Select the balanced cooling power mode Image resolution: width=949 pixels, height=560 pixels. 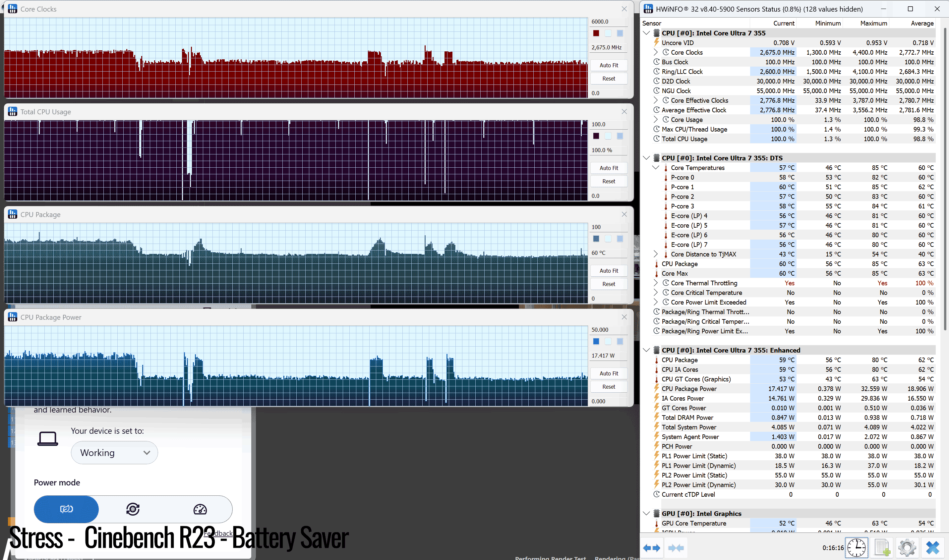pyautogui.click(x=133, y=509)
